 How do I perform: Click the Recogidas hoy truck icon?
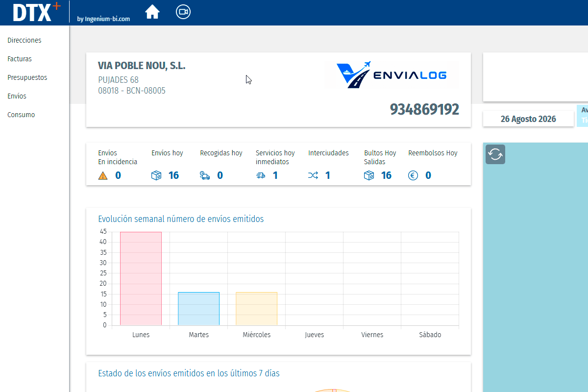tap(205, 175)
